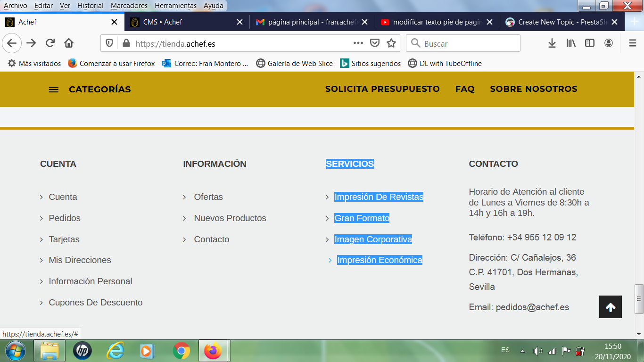This screenshot has height=362, width=644.
Task: Launch Internet Explorer from taskbar
Action: [x=115, y=351]
